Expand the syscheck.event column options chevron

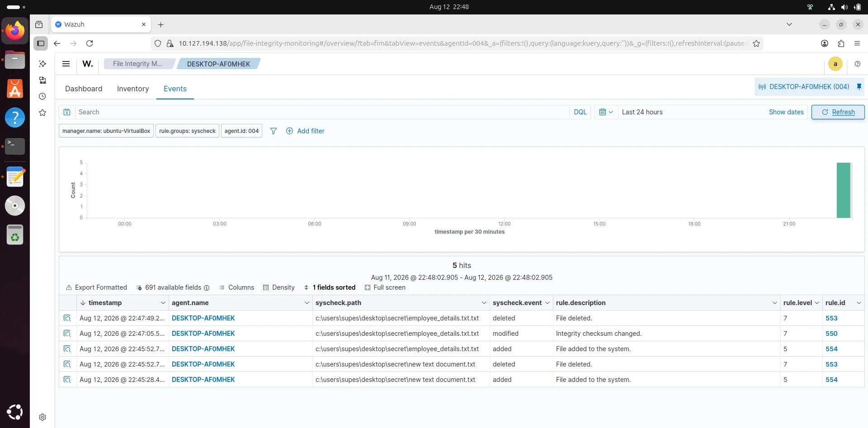[x=547, y=303]
